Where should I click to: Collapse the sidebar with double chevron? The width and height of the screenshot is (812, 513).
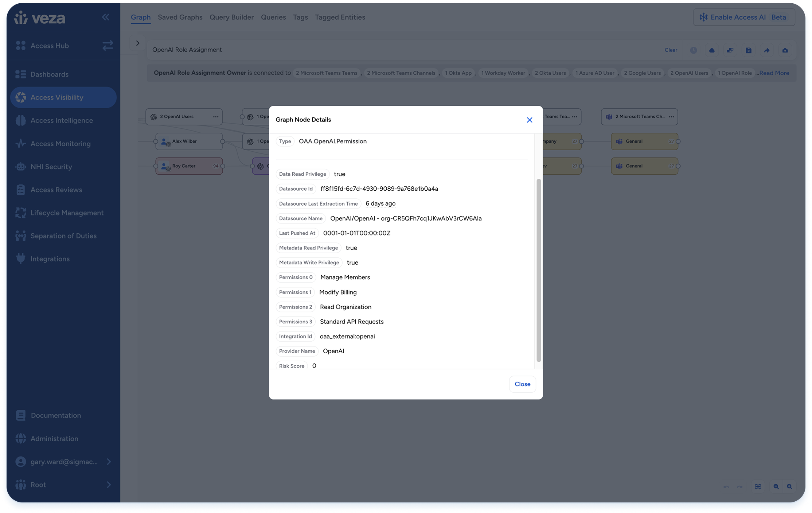tap(106, 17)
